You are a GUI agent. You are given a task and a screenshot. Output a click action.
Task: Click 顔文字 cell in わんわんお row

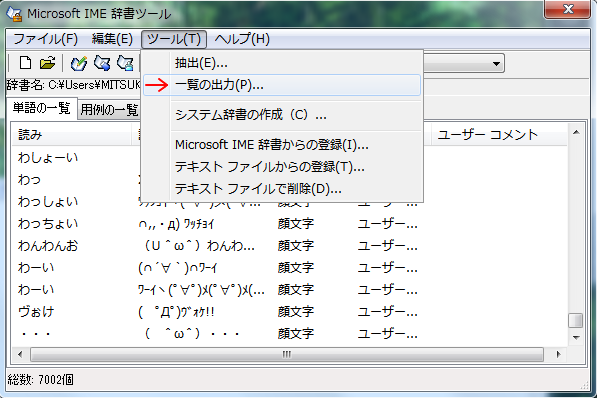(x=296, y=246)
